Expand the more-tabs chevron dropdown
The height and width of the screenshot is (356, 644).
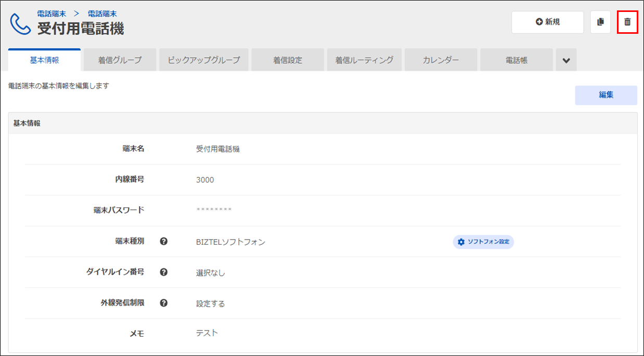pos(566,60)
